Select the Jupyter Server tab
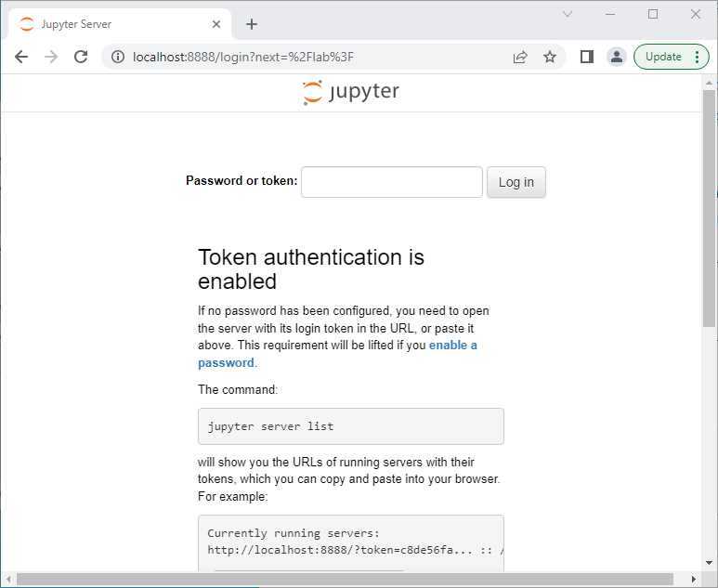The image size is (718, 588). 119,24
